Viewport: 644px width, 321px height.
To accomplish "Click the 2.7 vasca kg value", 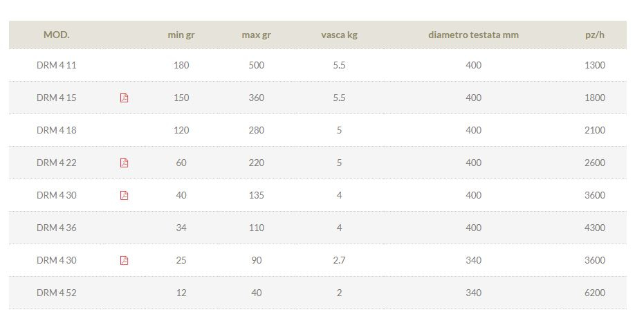I will [x=339, y=260].
